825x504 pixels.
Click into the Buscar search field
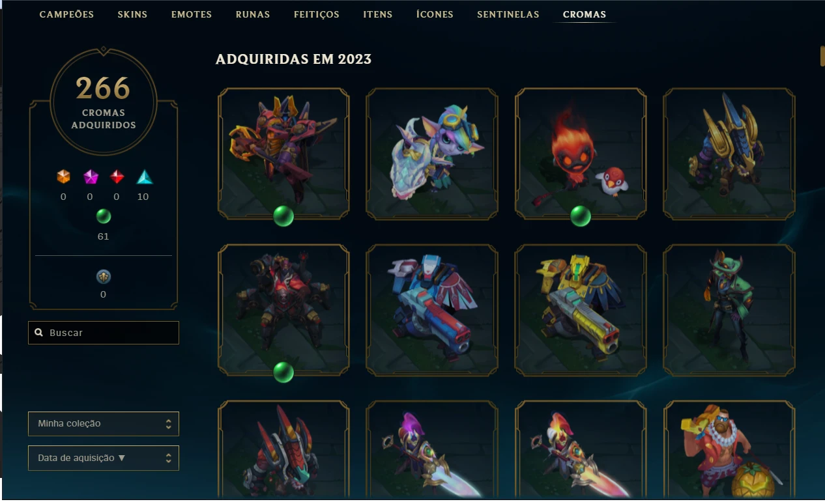tap(104, 333)
